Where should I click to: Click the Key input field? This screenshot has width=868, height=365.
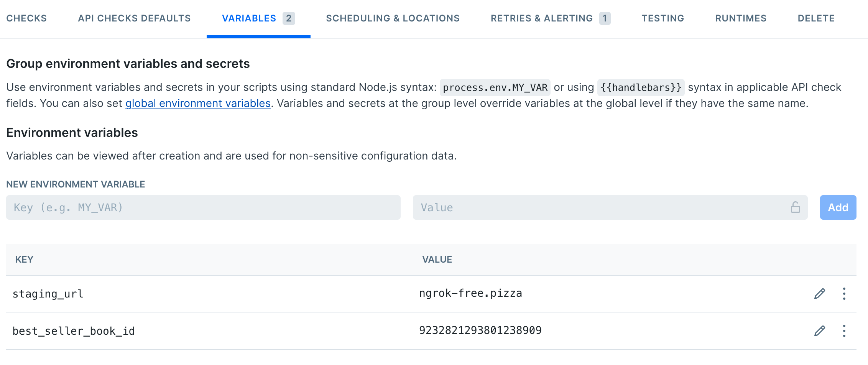tap(203, 207)
